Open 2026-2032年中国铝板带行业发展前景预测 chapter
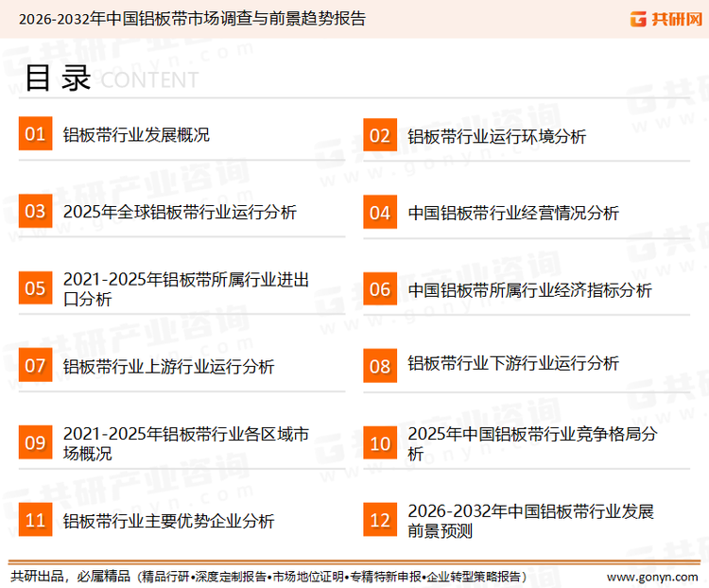Viewport: 709px width, 588px height. pyautogui.click(x=531, y=521)
